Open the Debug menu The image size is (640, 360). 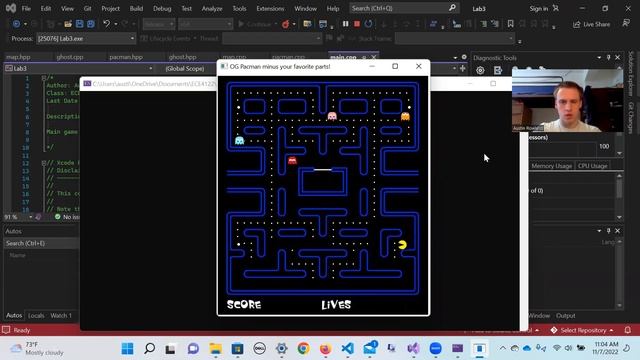(162, 8)
